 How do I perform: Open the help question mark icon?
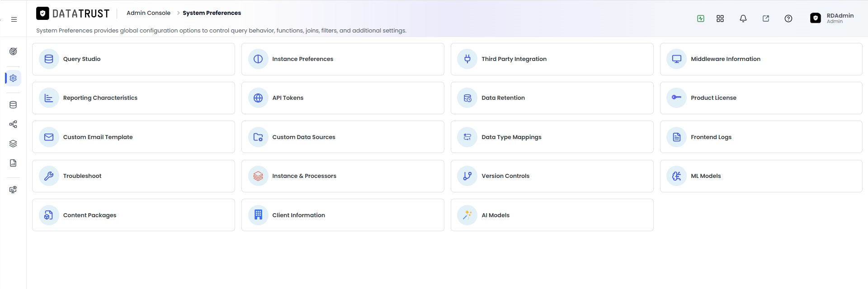tap(788, 19)
